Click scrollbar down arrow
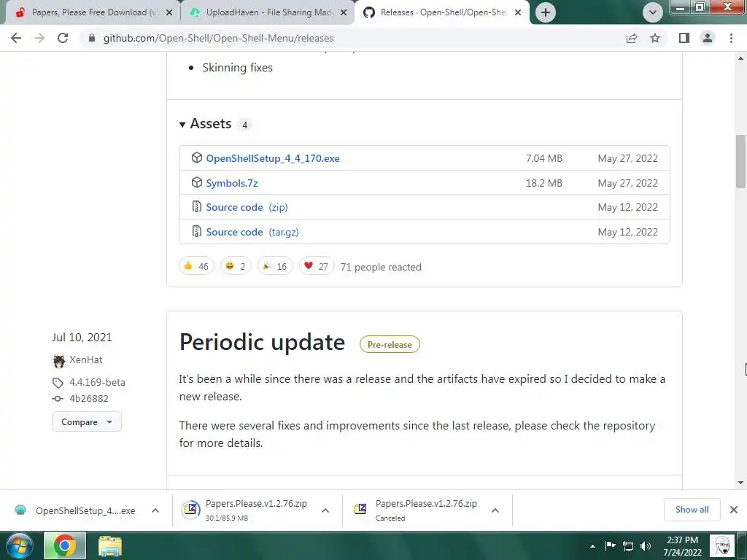The image size is (747, 560). [x=740, y=483]
